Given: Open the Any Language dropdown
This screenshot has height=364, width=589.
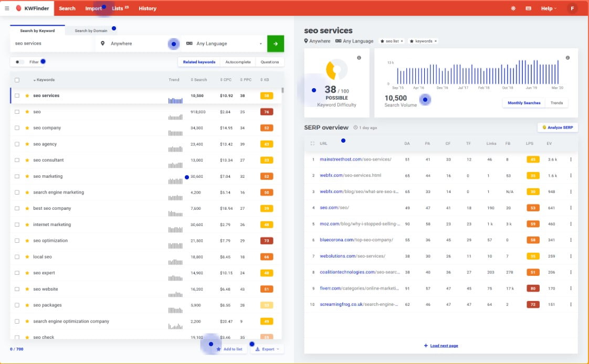Looking at the screenshot, I should [x=224, y=44].
